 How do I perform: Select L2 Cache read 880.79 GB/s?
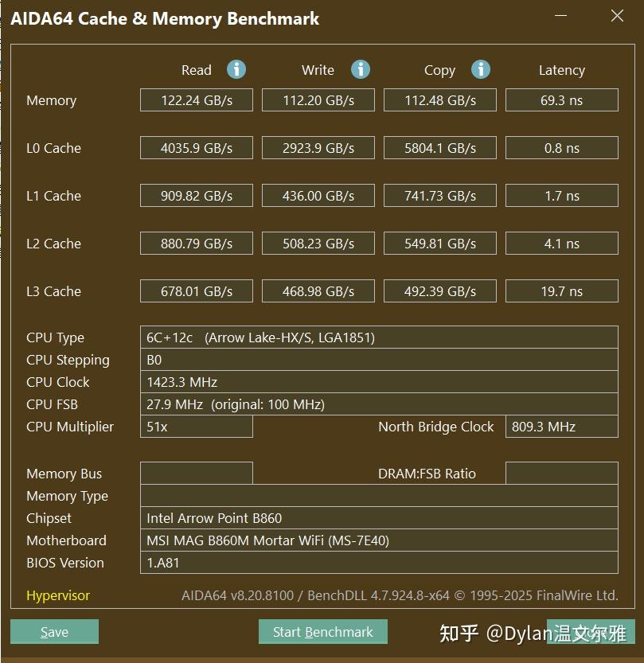pos(197,244)
